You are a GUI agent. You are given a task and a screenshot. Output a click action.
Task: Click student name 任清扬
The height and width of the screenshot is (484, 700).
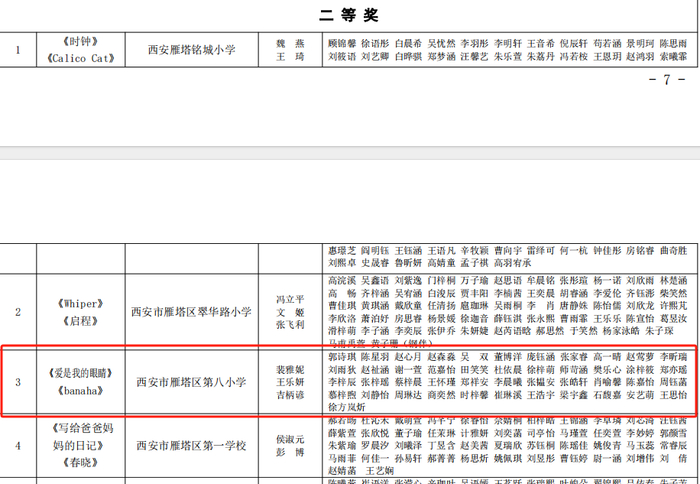click(x=441, y=306)
